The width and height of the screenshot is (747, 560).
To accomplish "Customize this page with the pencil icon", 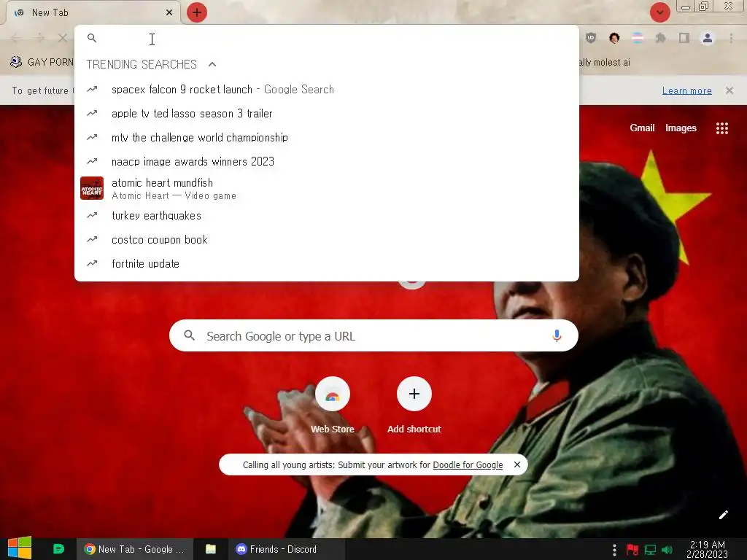I will (x=723, y=515).
